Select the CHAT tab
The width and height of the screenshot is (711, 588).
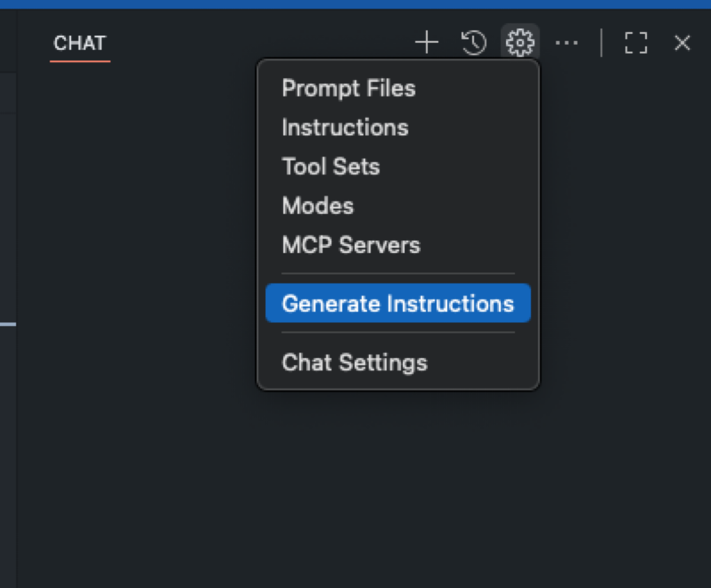79,43
